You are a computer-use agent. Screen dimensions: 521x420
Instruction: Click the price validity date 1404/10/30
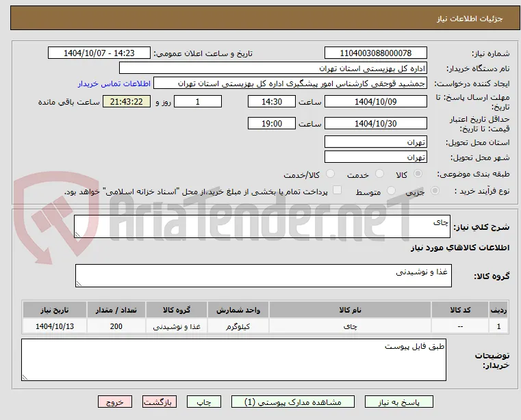tap(375, 123)
